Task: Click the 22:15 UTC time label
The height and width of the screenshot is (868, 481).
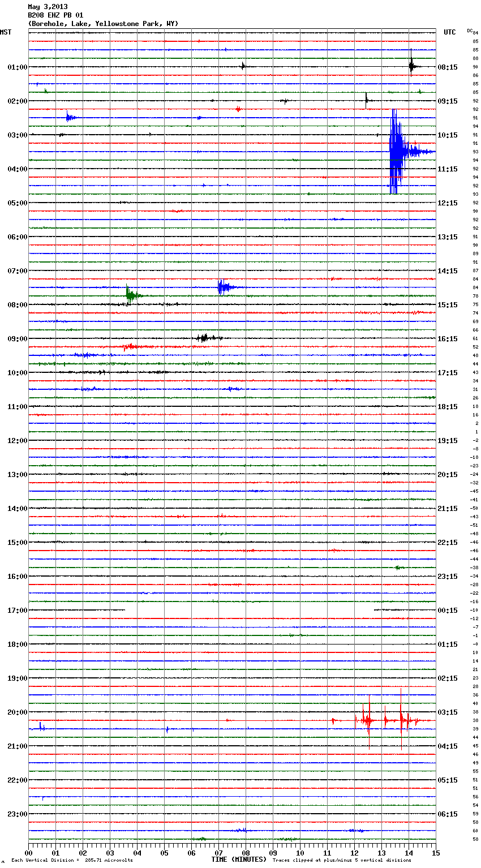Action: [448, 542]
